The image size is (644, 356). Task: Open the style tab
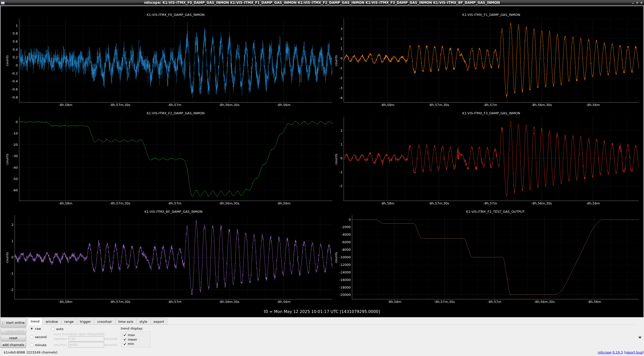[x=143, y=322]
